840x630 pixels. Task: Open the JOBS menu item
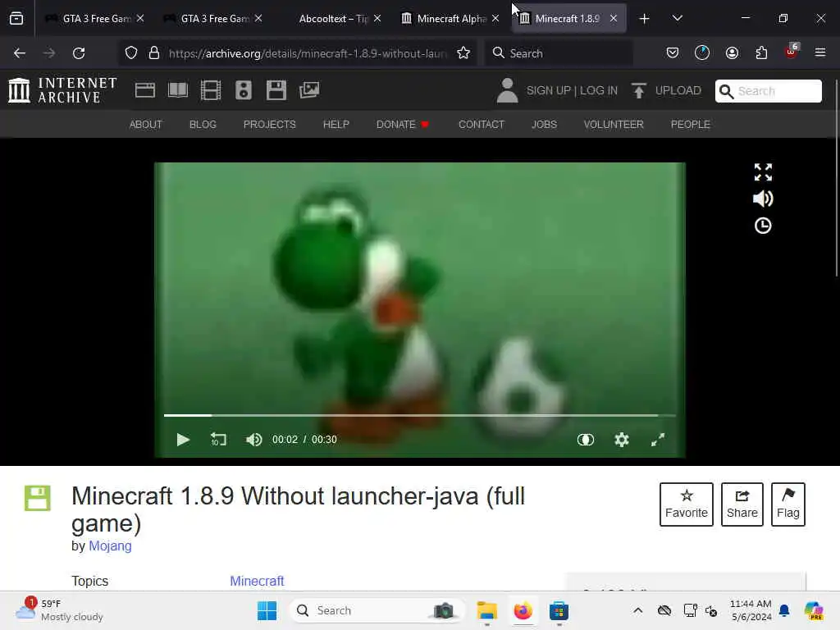545,125
